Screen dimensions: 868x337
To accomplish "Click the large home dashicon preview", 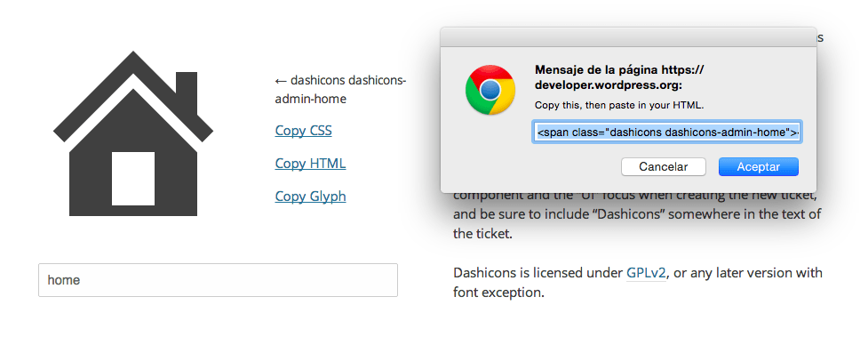I will (x=133, y=133).
